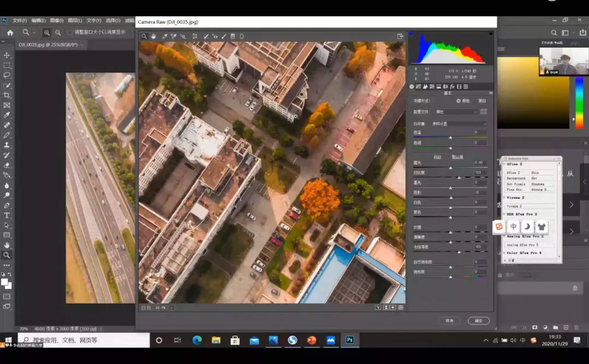Click the zoom-in magnifier in options bar
Screen dimensions: 589x364
(47, 33)
